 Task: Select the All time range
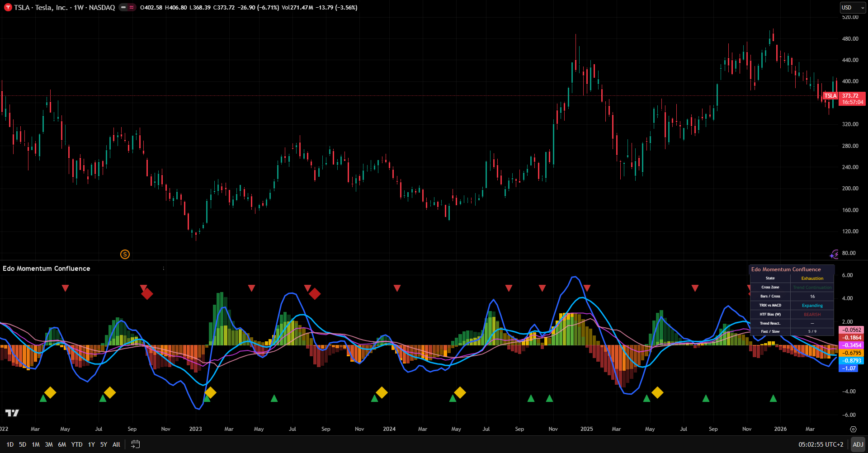click(116, 444)
